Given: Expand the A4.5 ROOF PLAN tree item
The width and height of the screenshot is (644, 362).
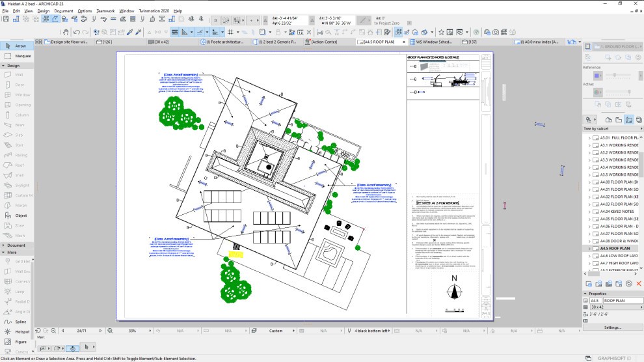Looking at the screenshot, I should tap(589, 249).
